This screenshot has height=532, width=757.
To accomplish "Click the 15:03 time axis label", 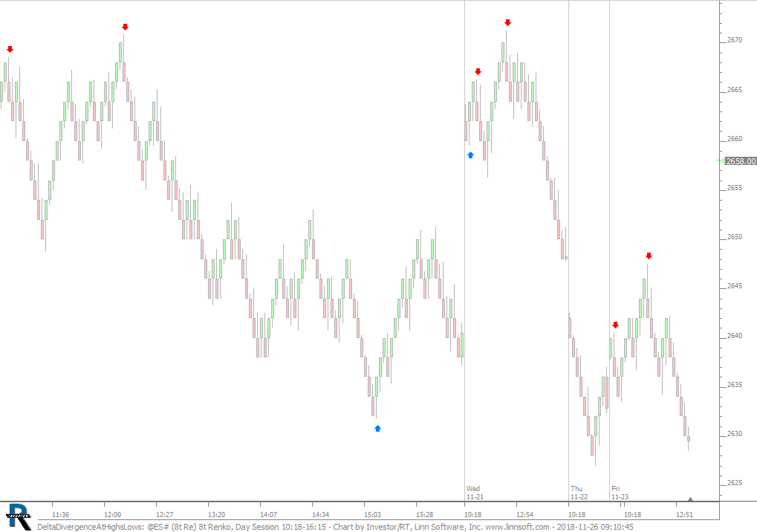I will pos(373,515).
